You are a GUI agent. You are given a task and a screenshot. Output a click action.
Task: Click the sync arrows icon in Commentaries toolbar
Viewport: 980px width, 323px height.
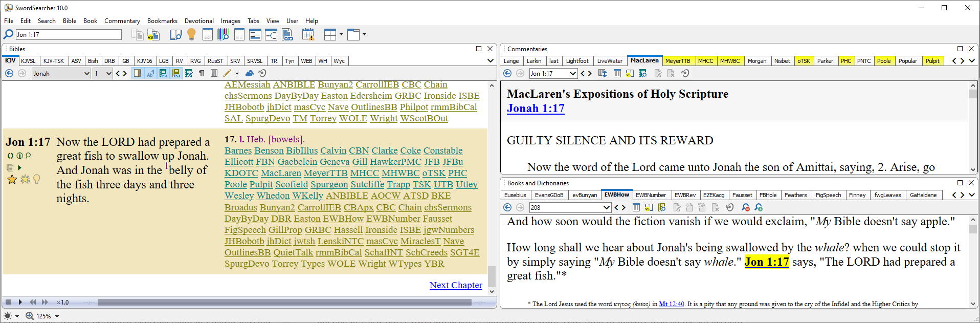point(603,73)
